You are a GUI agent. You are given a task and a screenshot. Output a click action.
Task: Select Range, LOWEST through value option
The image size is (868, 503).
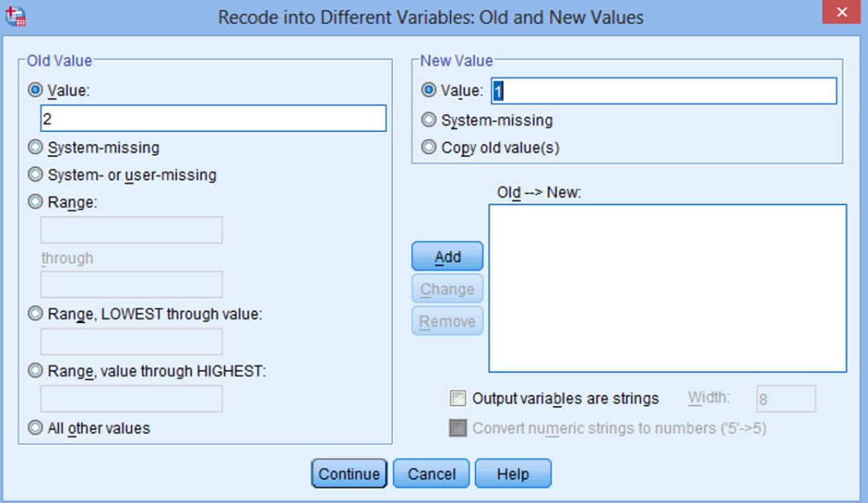pos(35,313)
